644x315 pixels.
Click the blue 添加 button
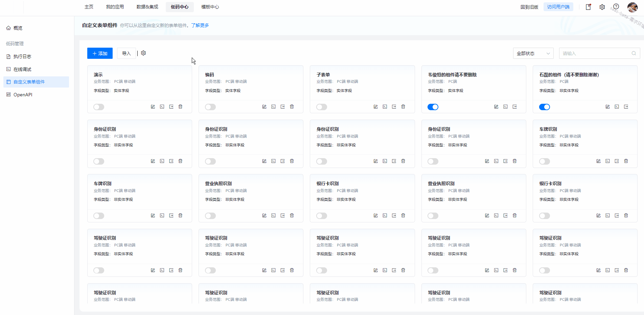[100, 53]
